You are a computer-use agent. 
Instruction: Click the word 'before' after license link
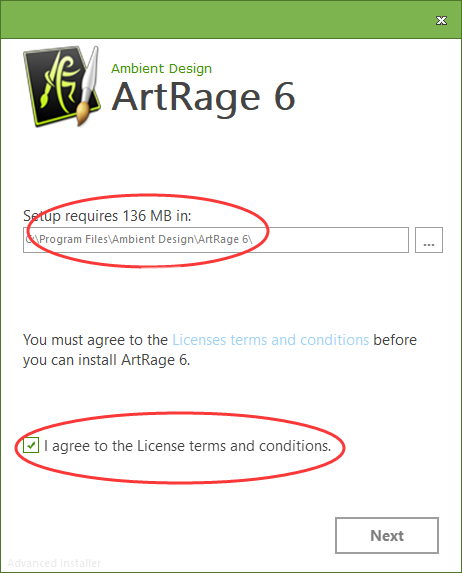395,340
